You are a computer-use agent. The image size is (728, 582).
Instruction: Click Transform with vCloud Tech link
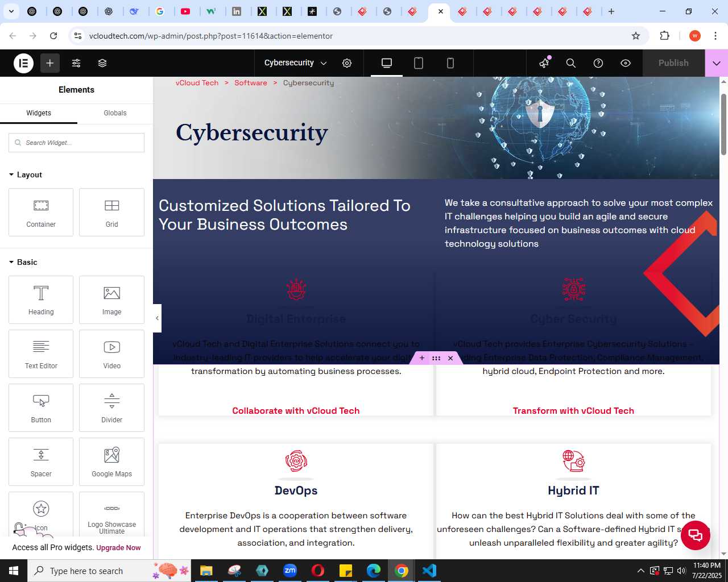(x=573, y=411)
